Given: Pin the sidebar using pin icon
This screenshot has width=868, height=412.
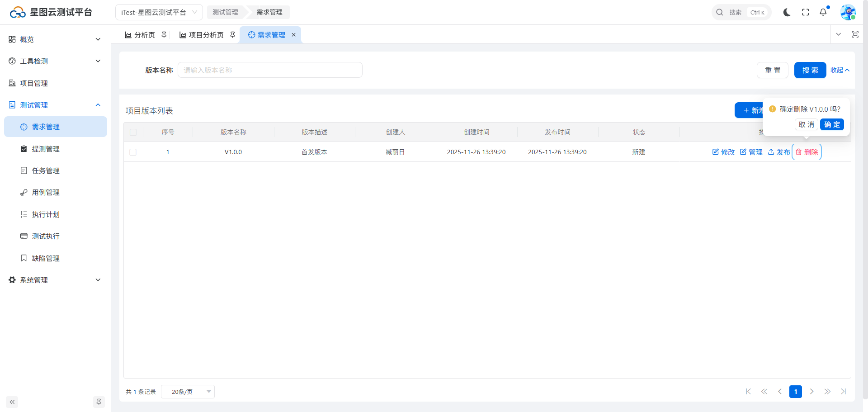Looking at the screenshot, I should point(99,402).
